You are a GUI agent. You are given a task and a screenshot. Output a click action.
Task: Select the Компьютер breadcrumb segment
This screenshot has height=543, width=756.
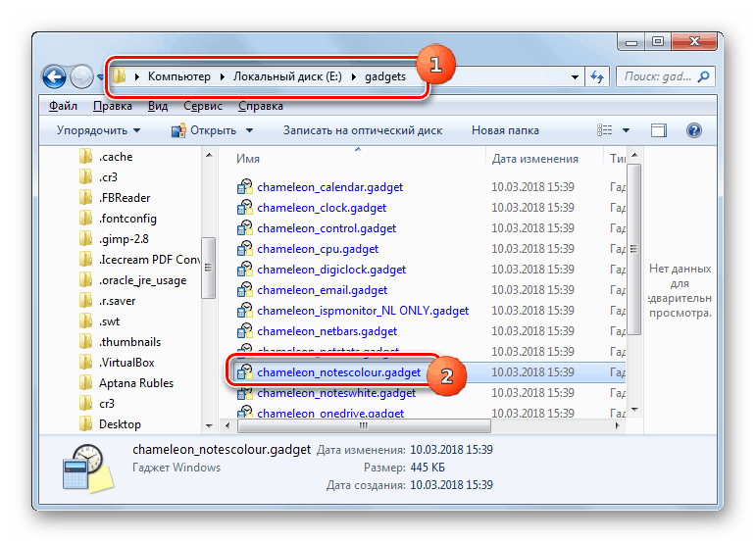(179, 76)
